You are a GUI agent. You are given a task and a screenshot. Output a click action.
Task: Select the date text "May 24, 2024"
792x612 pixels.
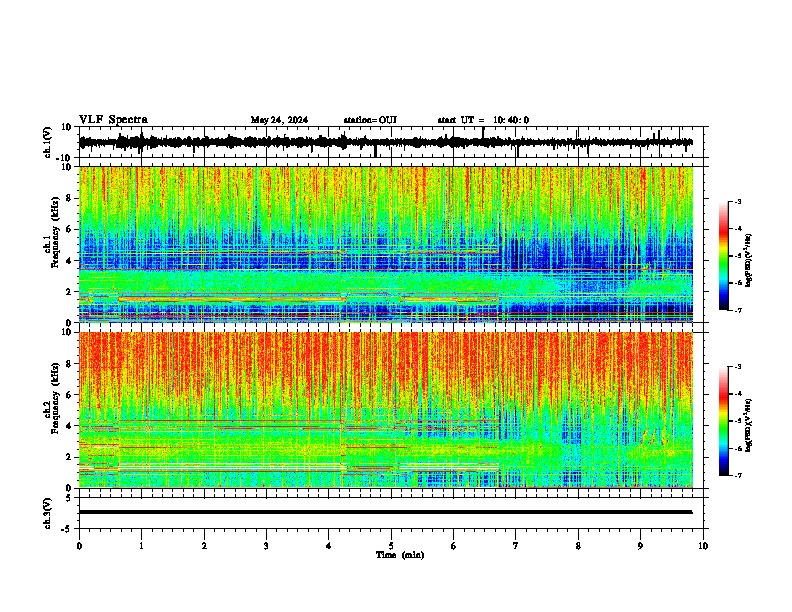point(279,120)
